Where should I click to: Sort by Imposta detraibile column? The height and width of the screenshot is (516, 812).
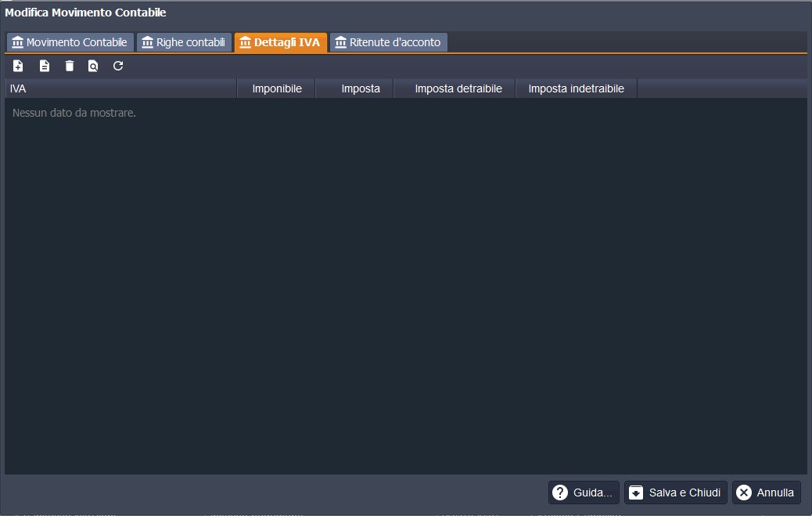coord(458,89)
